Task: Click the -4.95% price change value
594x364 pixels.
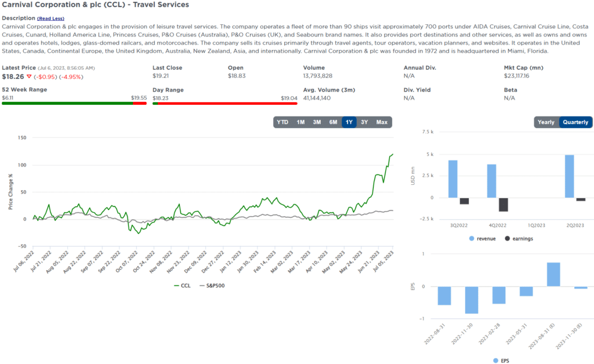Action: coord(71,77)
